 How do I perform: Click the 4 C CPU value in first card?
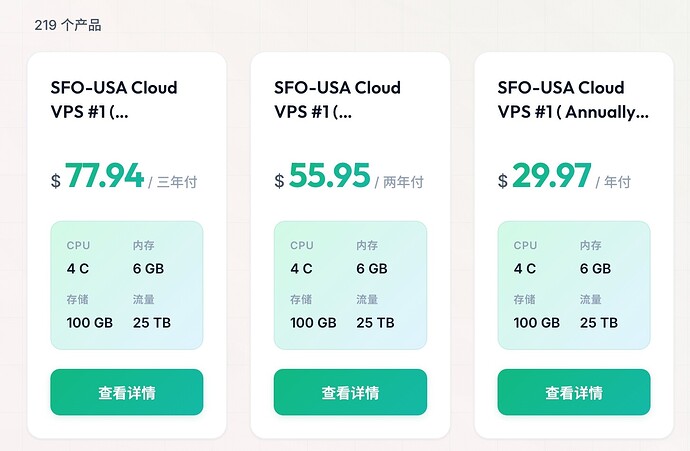(78, 268)
